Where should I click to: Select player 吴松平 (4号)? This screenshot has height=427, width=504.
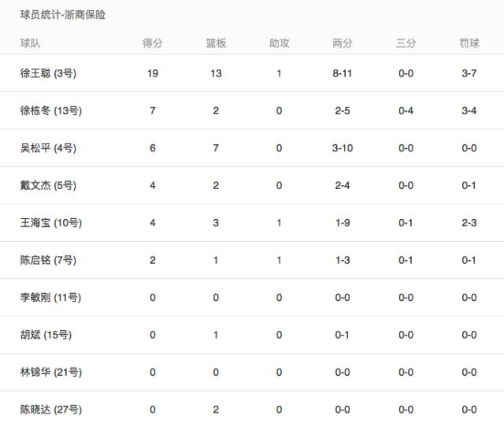tap(48, 148)
